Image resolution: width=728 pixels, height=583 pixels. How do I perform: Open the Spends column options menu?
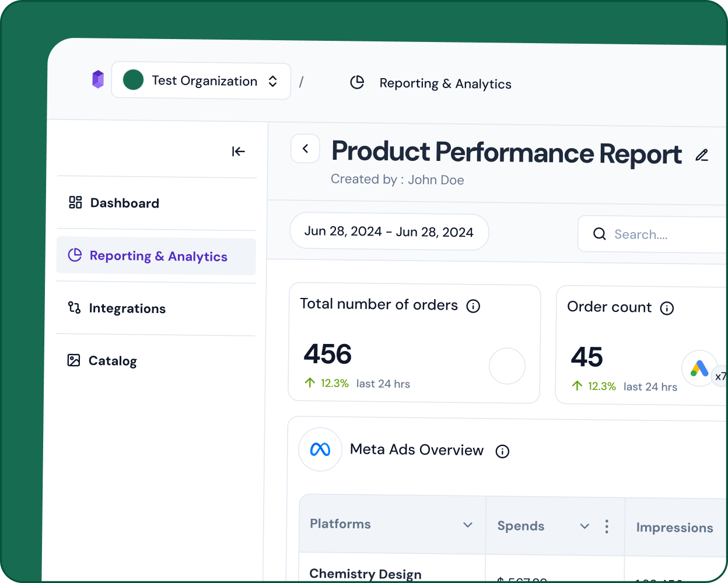coord(607,526)
